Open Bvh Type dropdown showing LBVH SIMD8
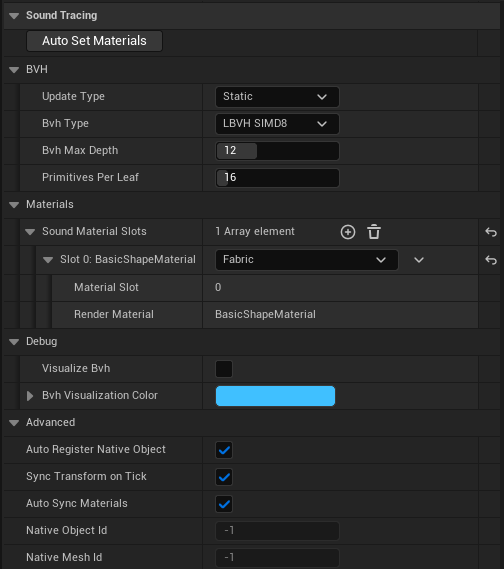 tap(277, 124)
